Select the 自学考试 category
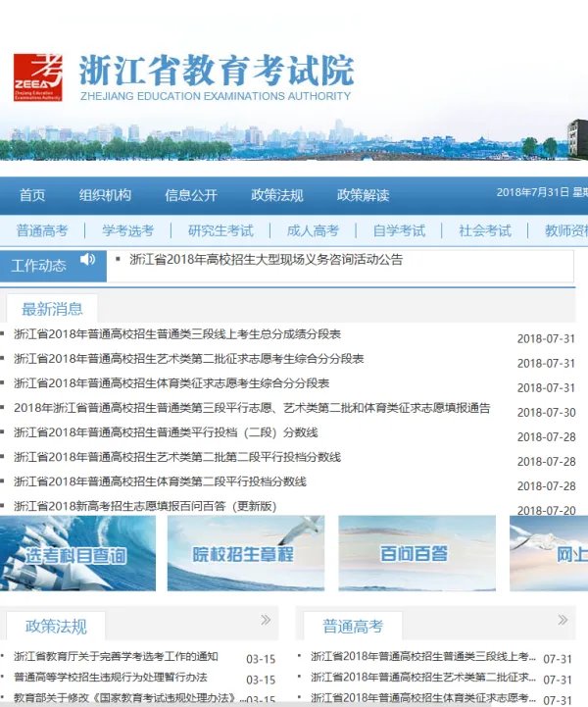The image size is (588, 707). [399, 230]
